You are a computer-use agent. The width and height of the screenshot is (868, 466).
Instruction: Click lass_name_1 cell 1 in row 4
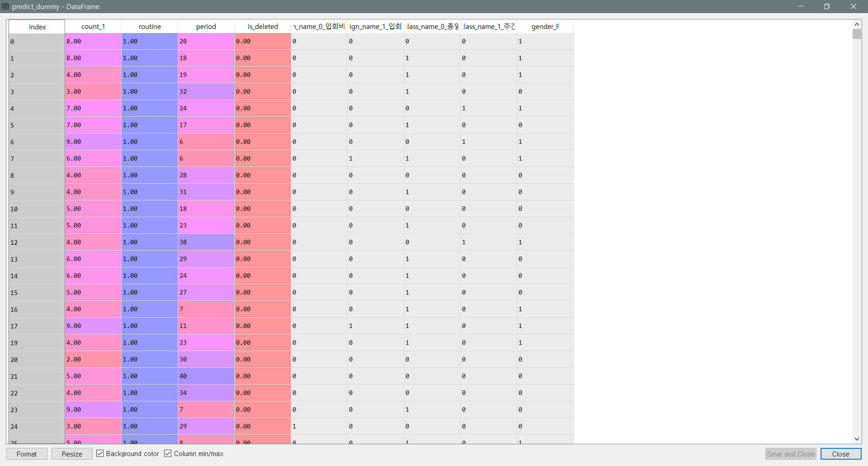click(x=489, y=108)
